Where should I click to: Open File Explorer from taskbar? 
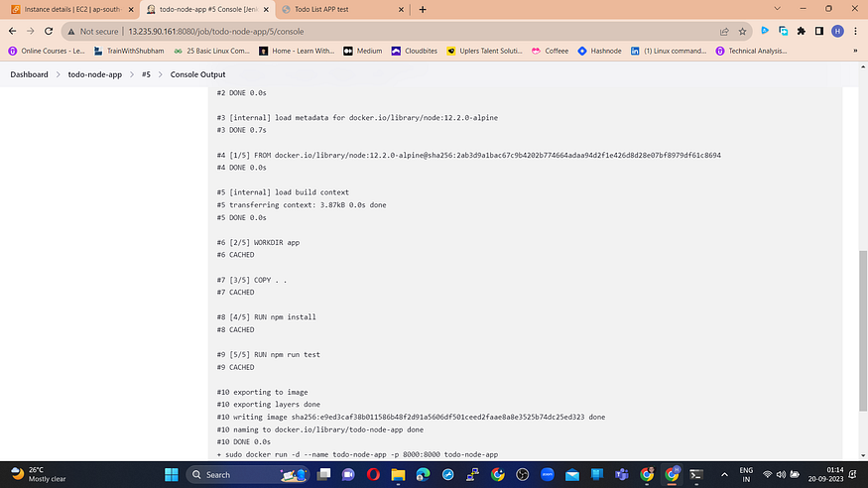398,475
